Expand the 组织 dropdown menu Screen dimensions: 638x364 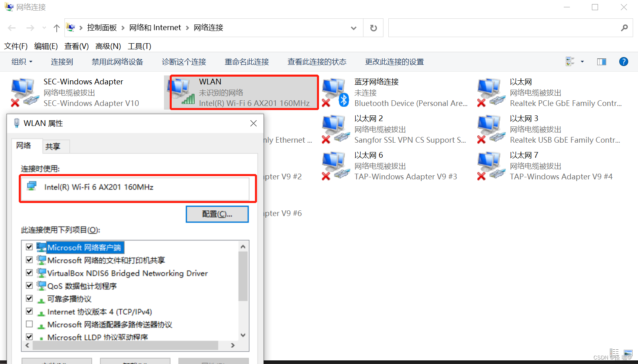tap(22, 62)
